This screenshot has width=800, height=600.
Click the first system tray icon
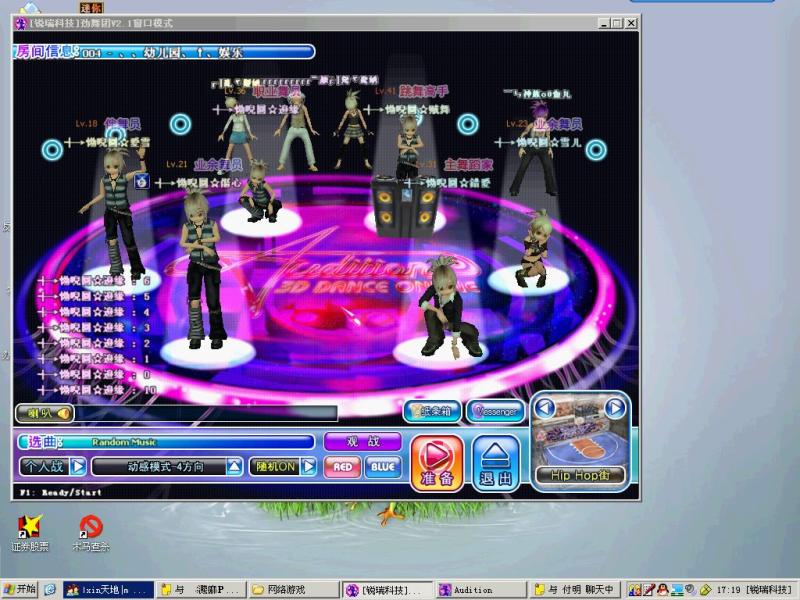pyautogui.click(x=634, y=590)
